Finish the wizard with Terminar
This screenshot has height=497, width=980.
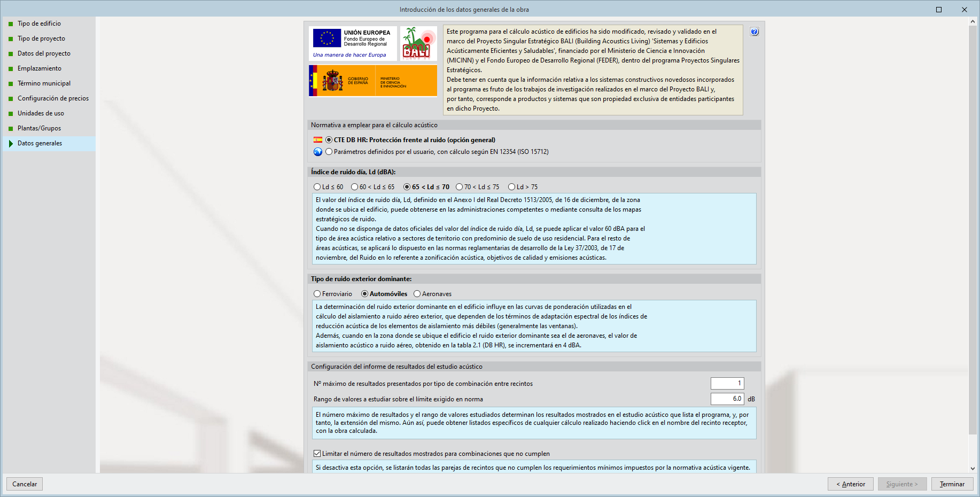(952, 484)
